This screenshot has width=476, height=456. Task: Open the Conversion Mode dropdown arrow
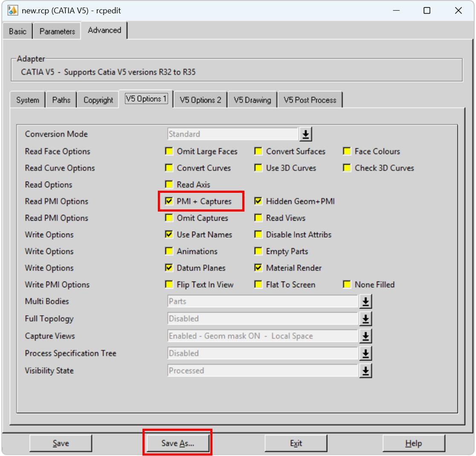(305, 134)
